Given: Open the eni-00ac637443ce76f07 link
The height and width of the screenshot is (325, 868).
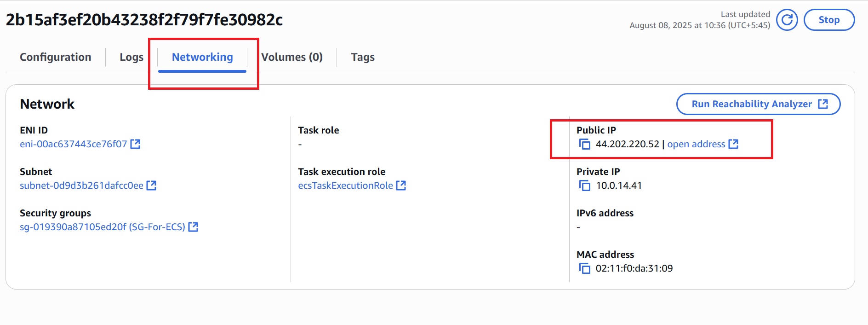Looking at the screenshot, I should pos(74,144).
